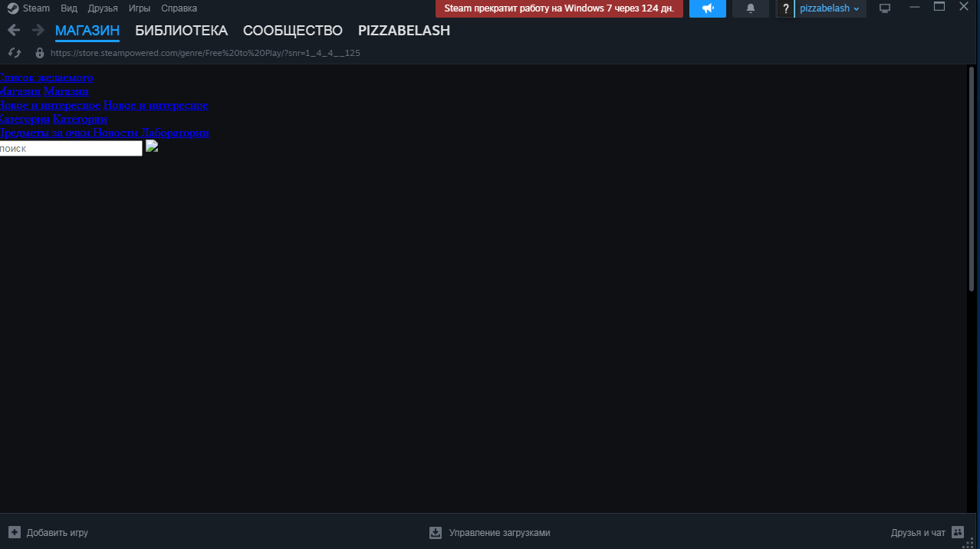
Task: Click the Friends and chat icon
Action: tap(957, 532)
